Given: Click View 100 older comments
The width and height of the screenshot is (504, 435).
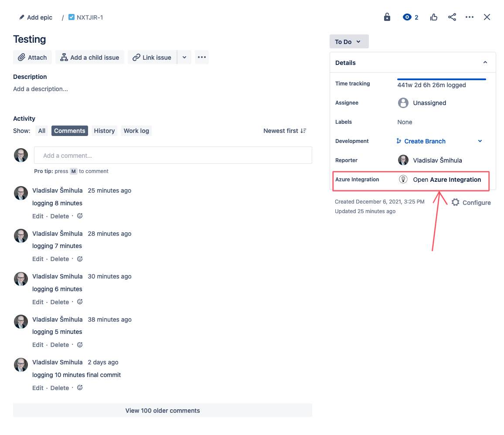Looking at the screenshot, I should [163, 410].
